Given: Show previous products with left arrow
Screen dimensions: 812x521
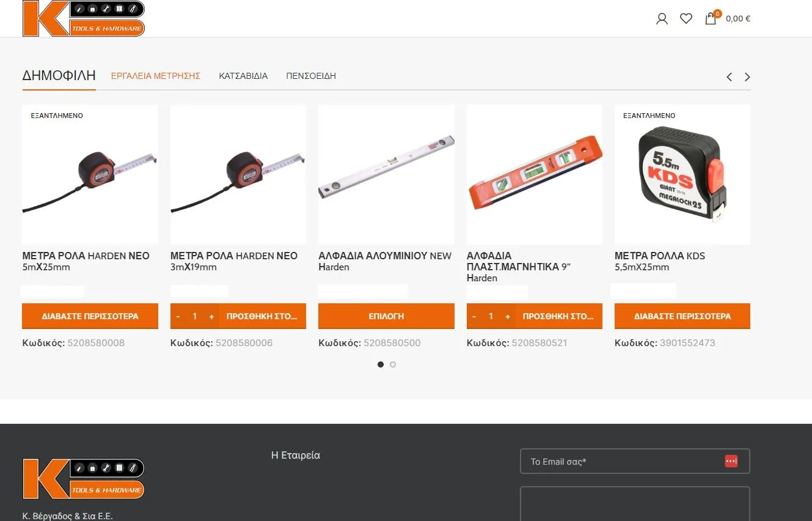Looking at the screenshot, I should tap(729, 77).
